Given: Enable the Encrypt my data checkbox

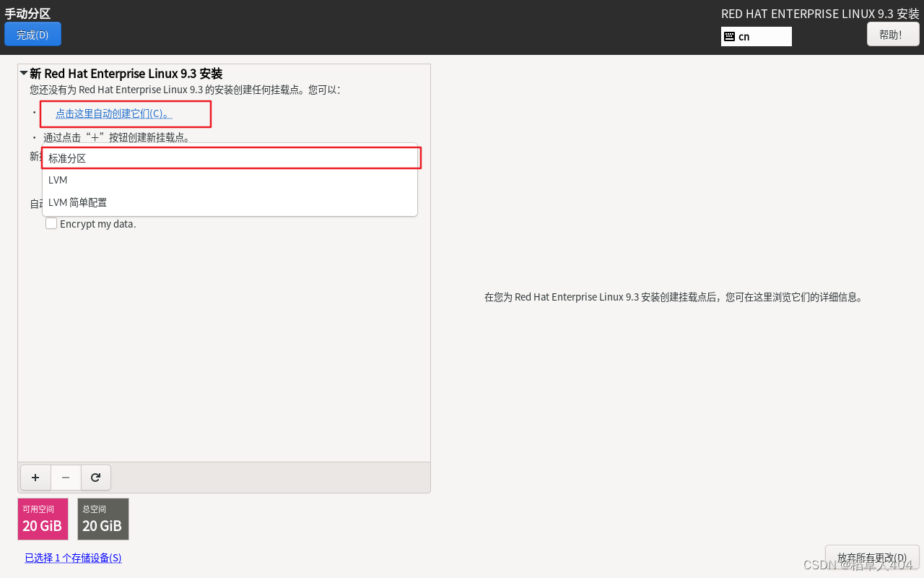Looking at the screenshot, I should [51, 223].
